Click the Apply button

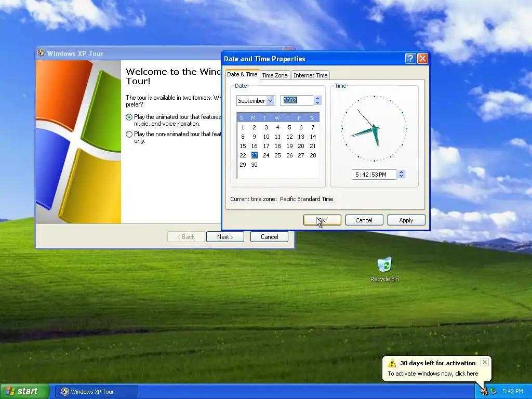point(406,220)
